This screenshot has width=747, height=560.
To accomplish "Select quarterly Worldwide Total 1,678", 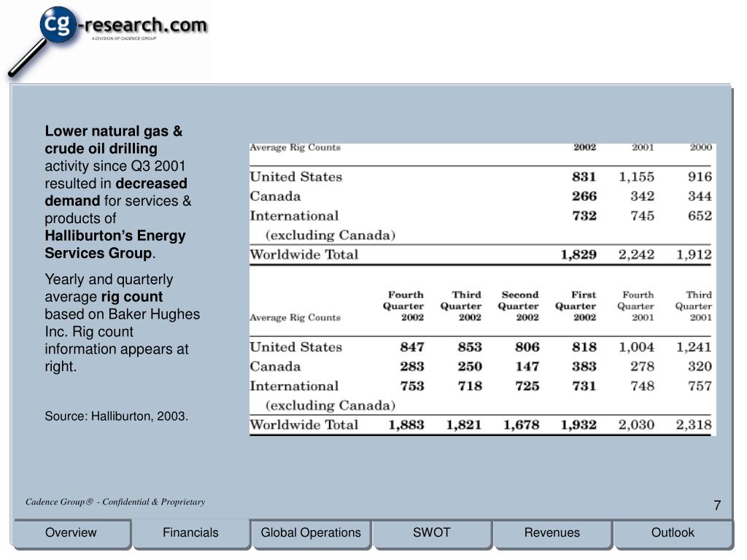I will coord(521,425).
